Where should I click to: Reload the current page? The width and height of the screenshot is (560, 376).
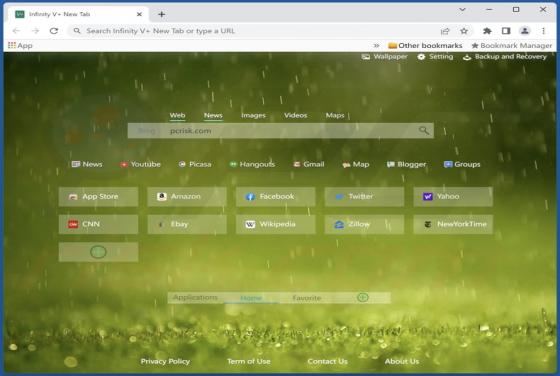pos(54,31)
